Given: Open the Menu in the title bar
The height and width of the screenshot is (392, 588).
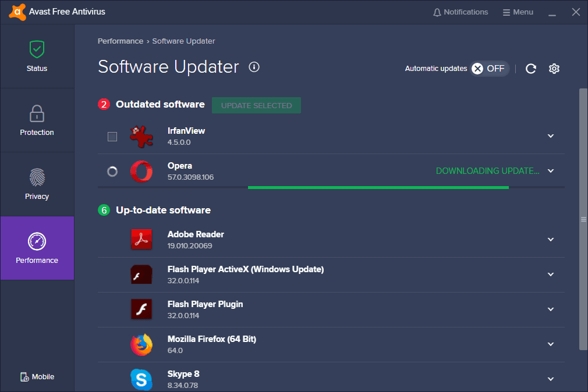Looking at the screenshot, I should point(518,11).
